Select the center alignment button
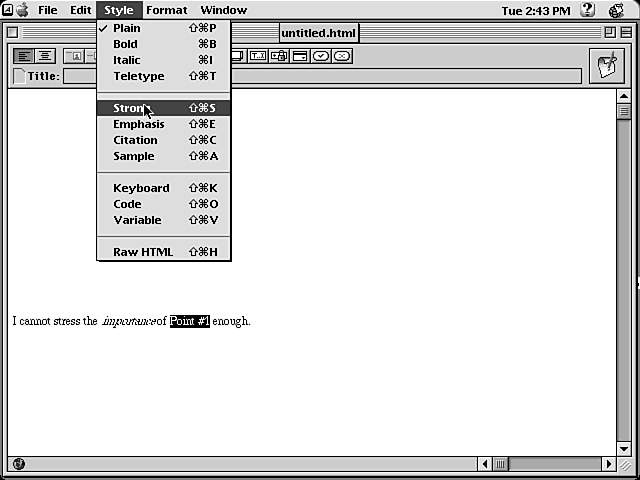640x480 pixels. (44, 56)
